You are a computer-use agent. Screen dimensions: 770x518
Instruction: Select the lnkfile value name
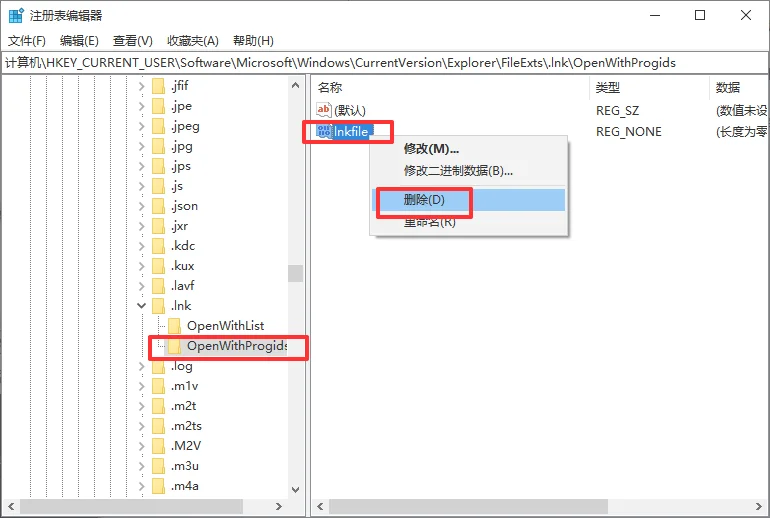pyautogui.click(x=351, y=132)
